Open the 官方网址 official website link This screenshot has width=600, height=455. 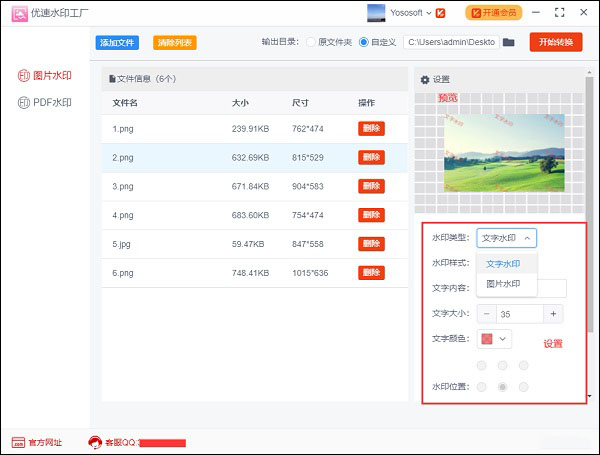pyautogui.click(x=46, y=443)
